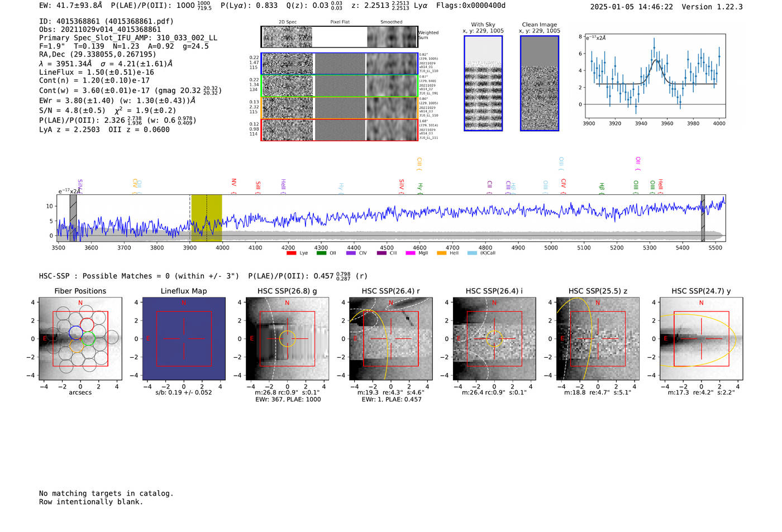The width and height of the screenshot is (782, 532).
Task: Click the red NV line marker
Action: (234, 186)
